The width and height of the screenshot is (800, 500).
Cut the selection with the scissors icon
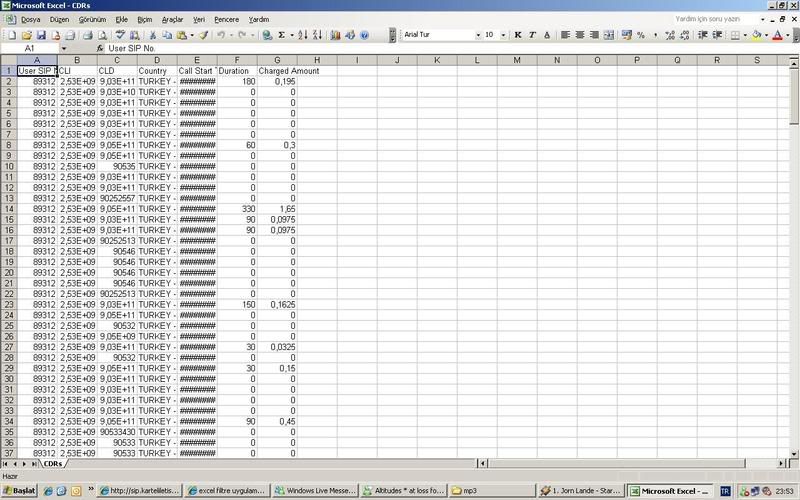point(153,35)
